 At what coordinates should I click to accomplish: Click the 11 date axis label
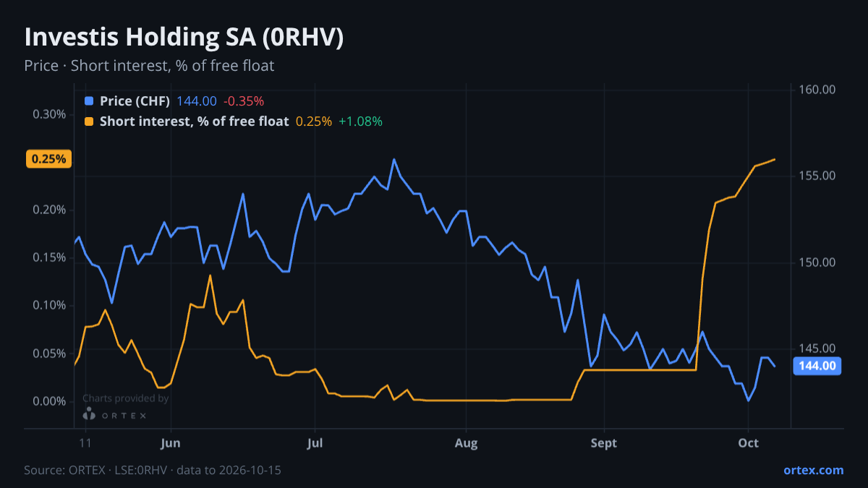[x=85, y=443]
